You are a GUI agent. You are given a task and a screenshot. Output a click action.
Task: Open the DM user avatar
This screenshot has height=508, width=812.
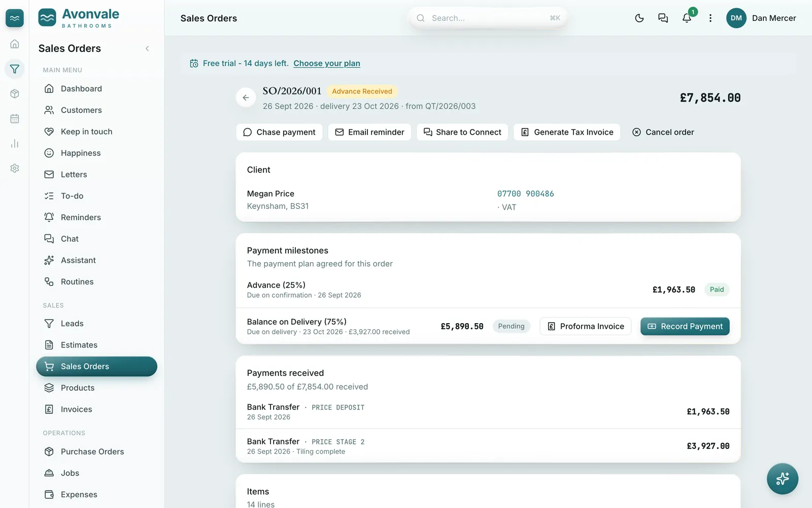tap(736, 18)
